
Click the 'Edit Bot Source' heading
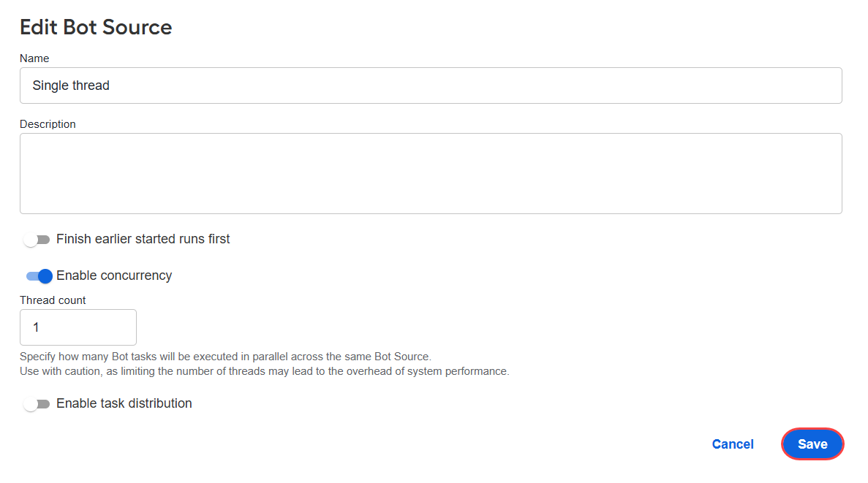[x=96, y=27]
